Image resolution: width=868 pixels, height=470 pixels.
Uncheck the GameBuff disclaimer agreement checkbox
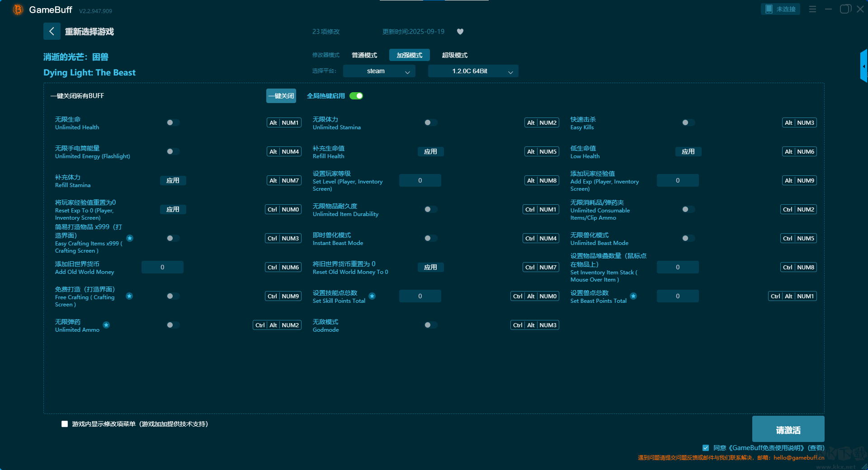point(706,448)
